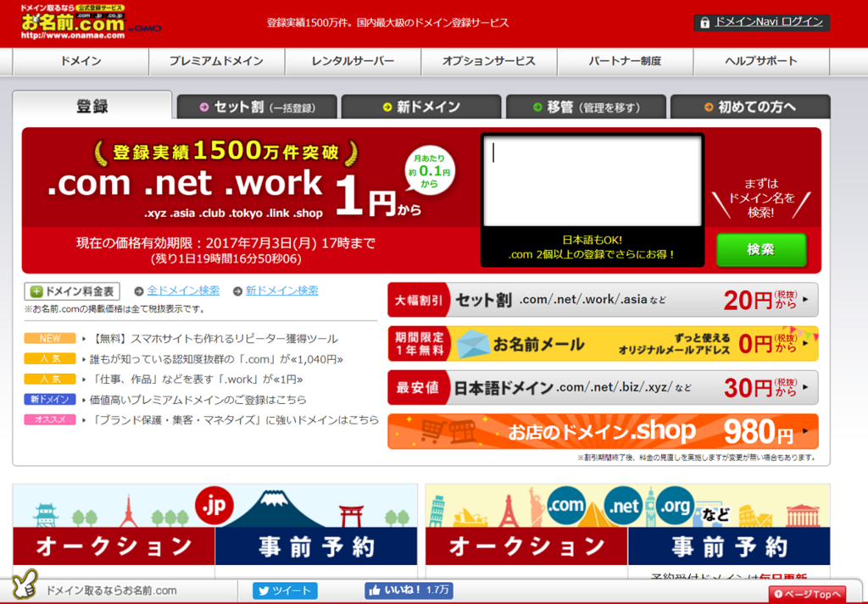
Task: Jump up with the ページTopへ button
Action: tap(808, 595)
